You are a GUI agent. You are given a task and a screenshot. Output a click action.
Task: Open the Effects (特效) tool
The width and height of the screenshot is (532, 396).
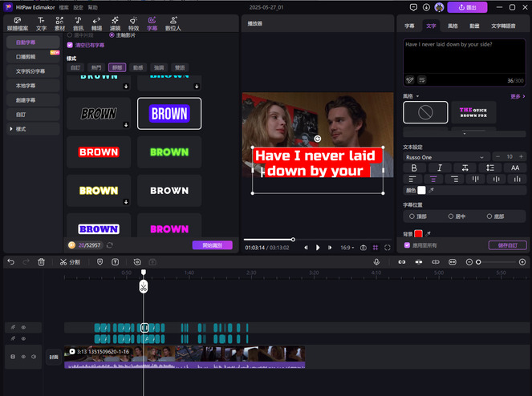tap(134, 24)
